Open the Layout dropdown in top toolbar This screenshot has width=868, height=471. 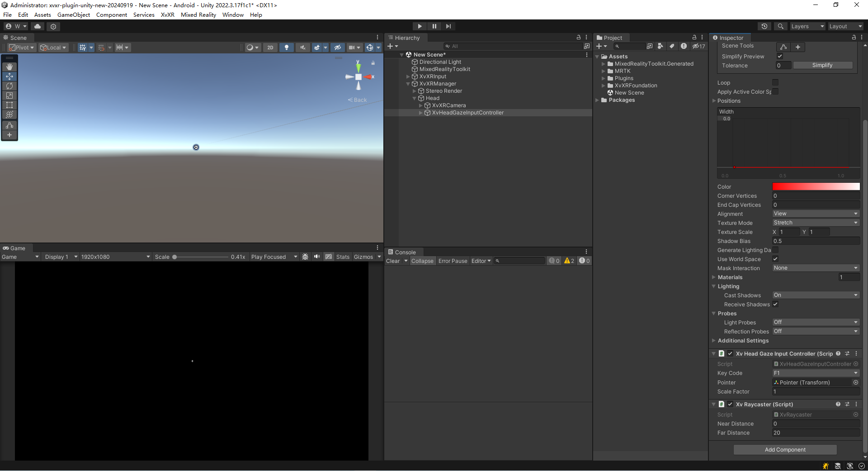click(x=845, y=26)
